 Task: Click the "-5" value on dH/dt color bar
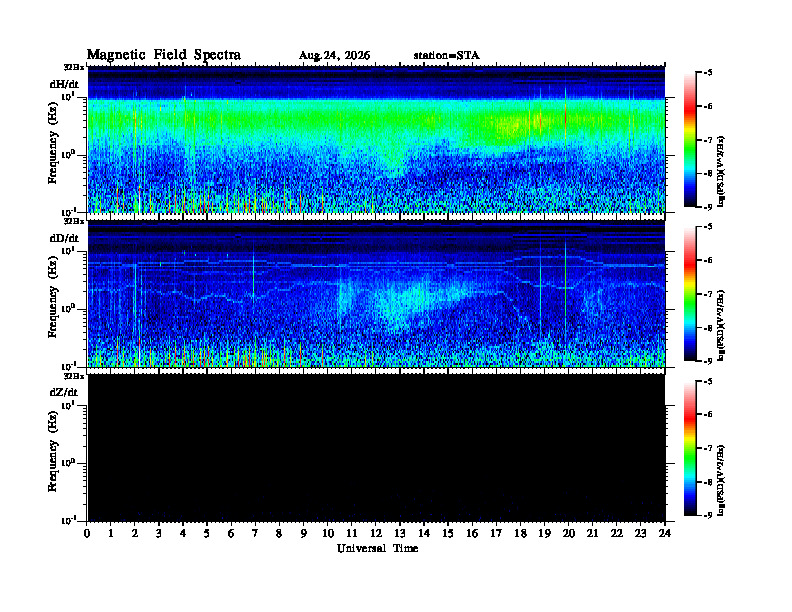click(708, 73)
